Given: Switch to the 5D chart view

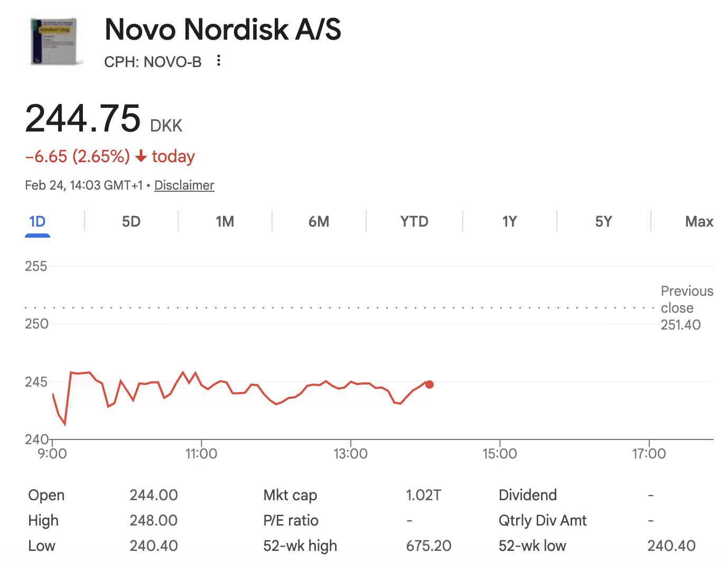Looking at the screenshot, I should (130, 221).
